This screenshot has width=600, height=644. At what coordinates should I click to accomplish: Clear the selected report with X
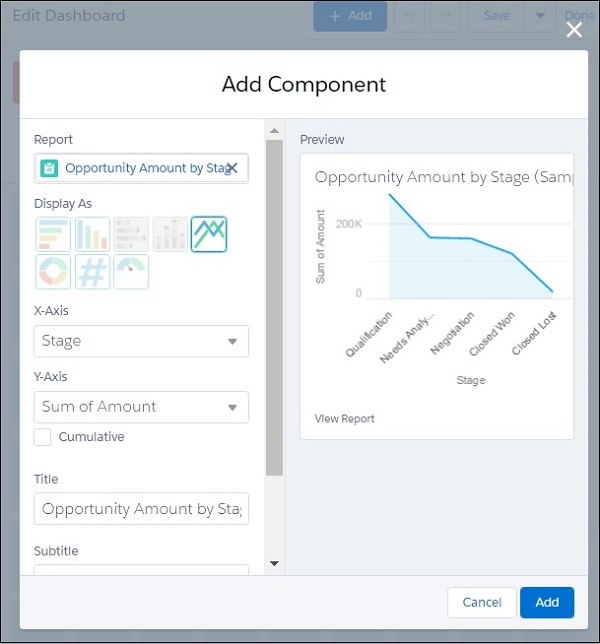(231, 168)
